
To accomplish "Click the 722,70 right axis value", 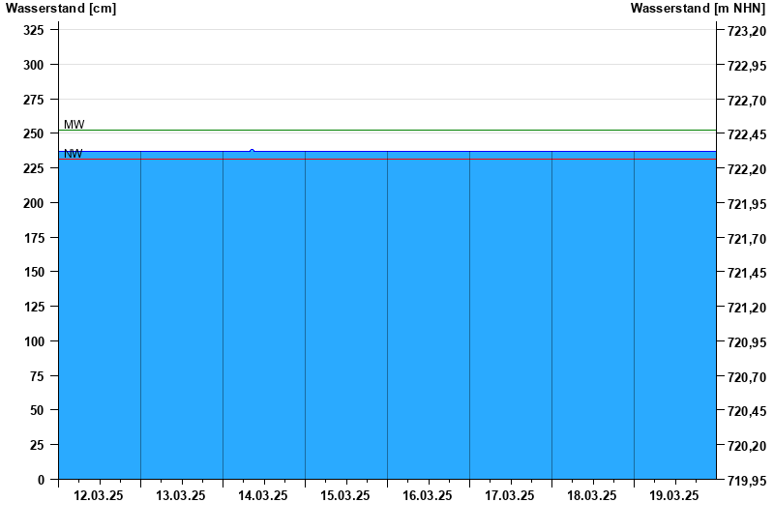I will 747,101.
